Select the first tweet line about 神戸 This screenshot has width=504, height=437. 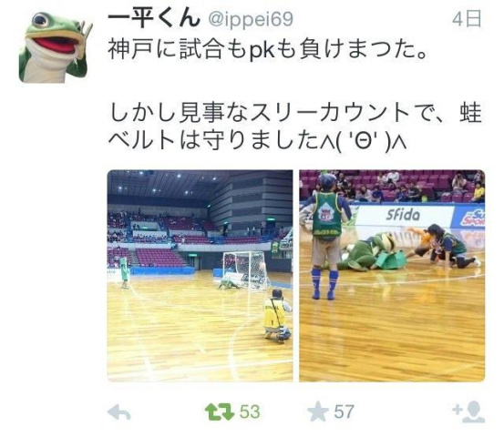click(x=267, y=50)
